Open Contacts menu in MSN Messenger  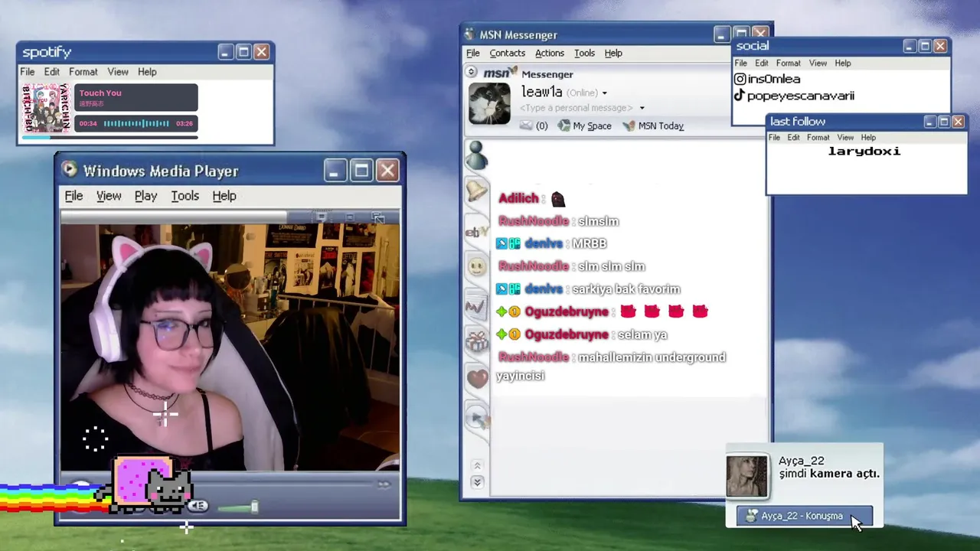click(x=507, y=53)
